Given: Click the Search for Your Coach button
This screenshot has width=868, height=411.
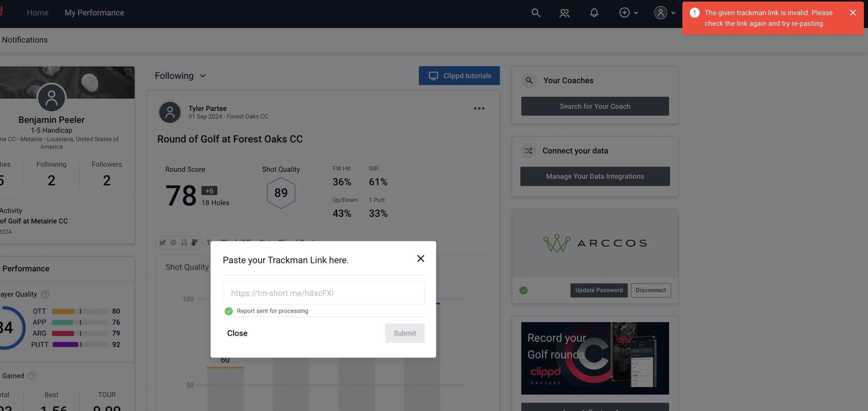Looking at the screenshot, I should pos(595,106).
